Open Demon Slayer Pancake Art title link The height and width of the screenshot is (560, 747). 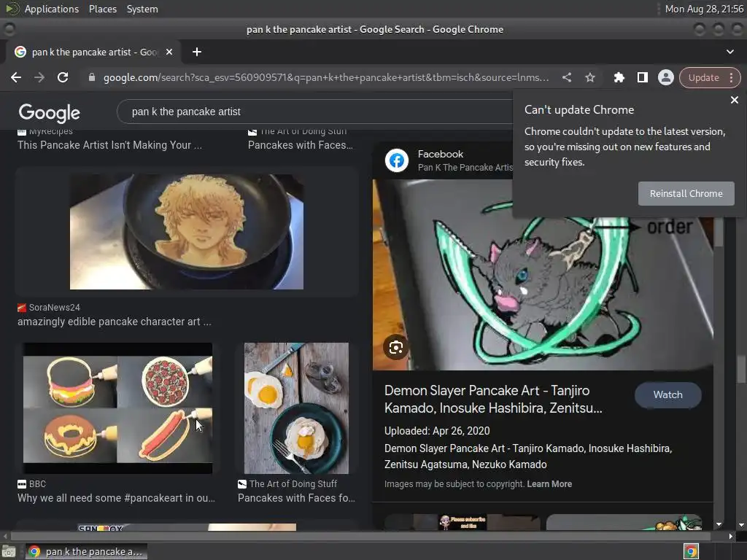[493, 399]
